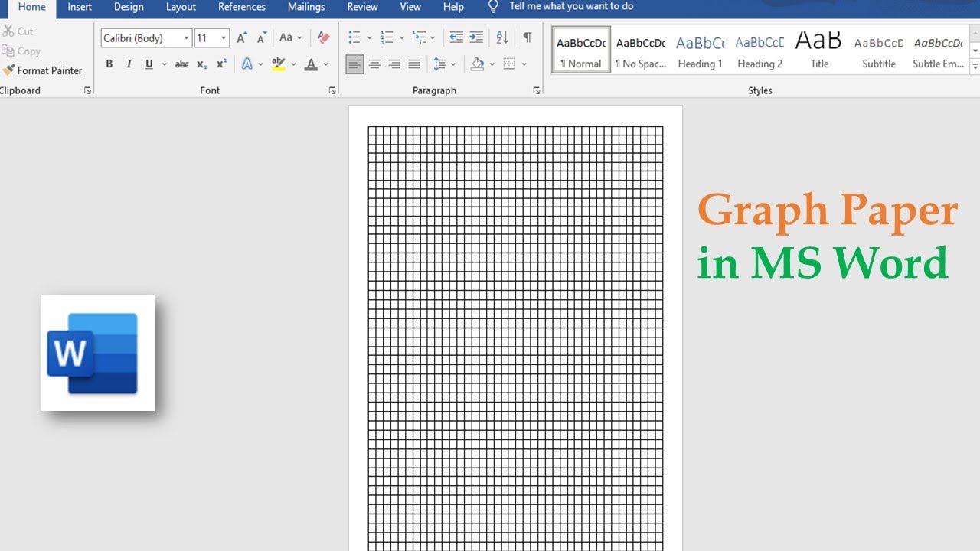Screen dimensions: 980x551
Task: Click the Word logo image
Action: pyautogui.click(x=98, y=353)
